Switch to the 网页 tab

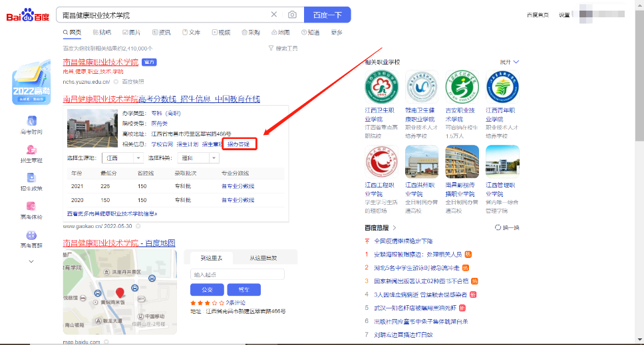tap(72, 33)
